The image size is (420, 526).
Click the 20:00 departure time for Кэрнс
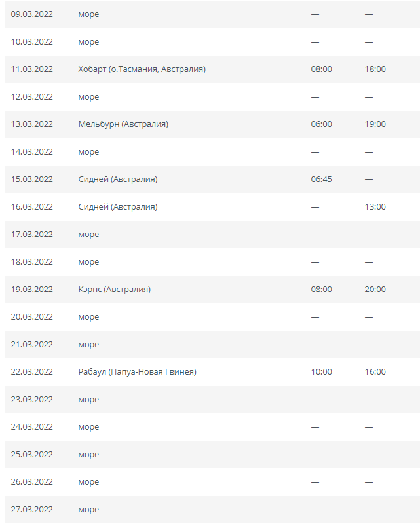[x=375, y=290]
